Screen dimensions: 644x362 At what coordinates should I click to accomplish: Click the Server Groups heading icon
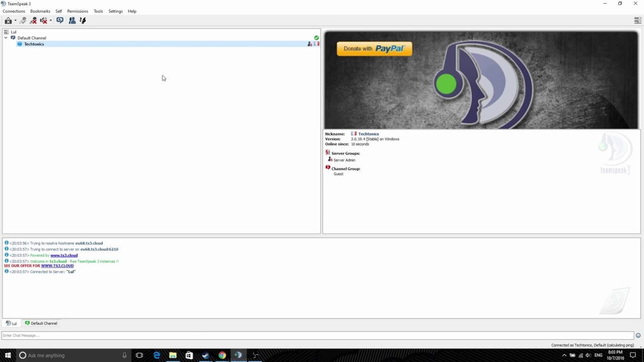(328, 152)
